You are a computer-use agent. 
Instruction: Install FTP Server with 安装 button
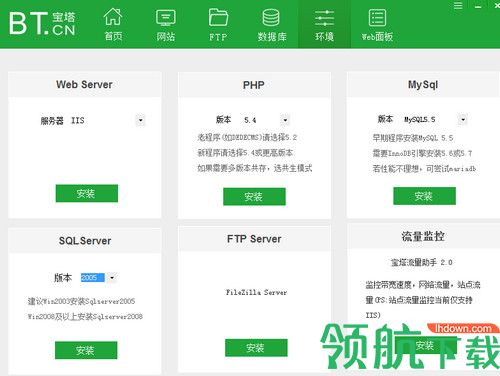pos(256,348)
